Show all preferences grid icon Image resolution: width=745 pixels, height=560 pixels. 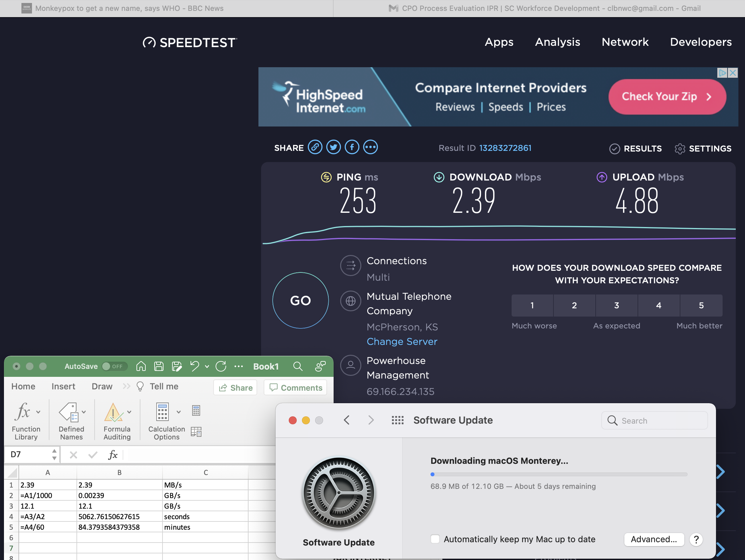[x=398, y=420]
